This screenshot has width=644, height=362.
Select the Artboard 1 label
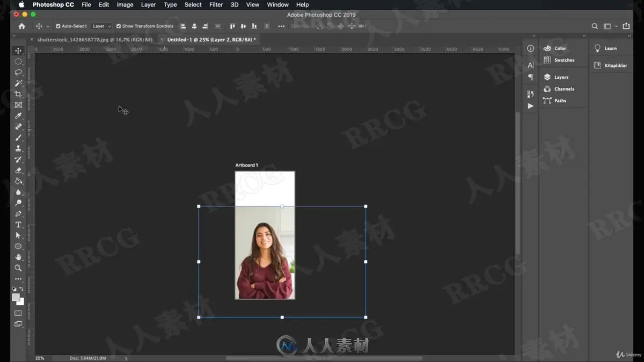[x=246, y=165]
